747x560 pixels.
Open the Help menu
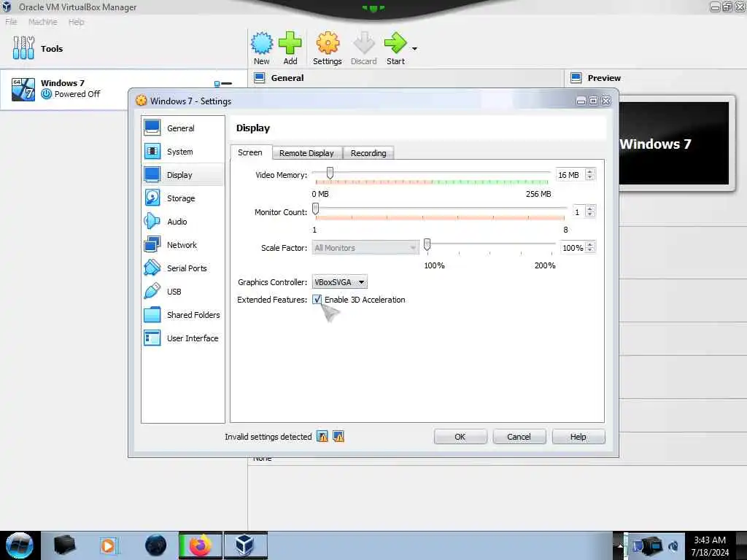pyautogui.click(x=76, y=22)
